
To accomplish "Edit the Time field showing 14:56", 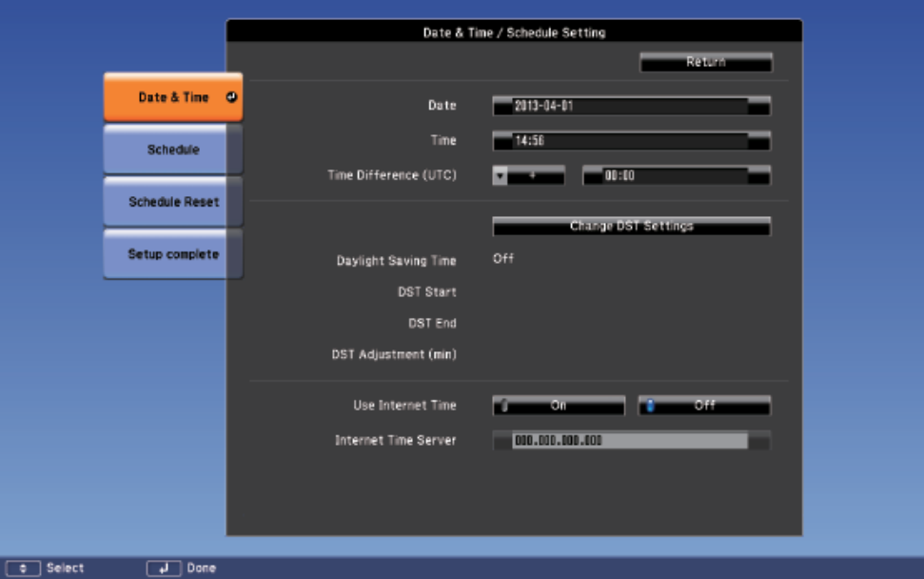I will [x=631, y=141].
